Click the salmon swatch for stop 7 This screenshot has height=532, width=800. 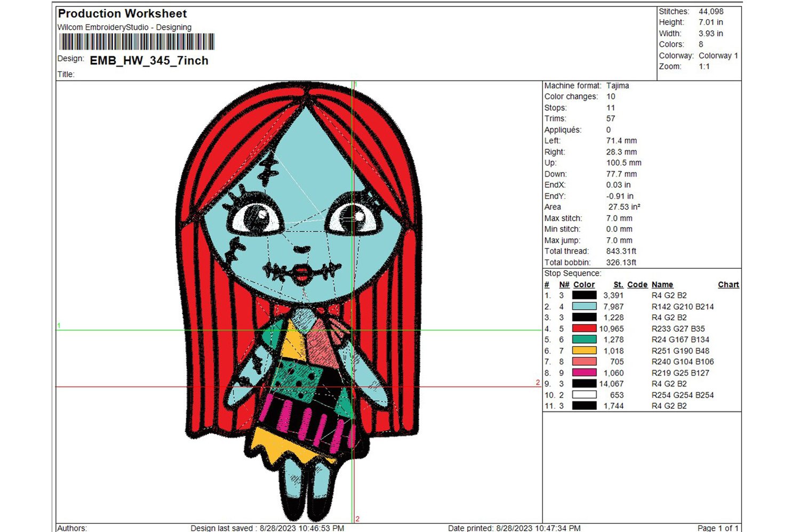tap(584, 361)
